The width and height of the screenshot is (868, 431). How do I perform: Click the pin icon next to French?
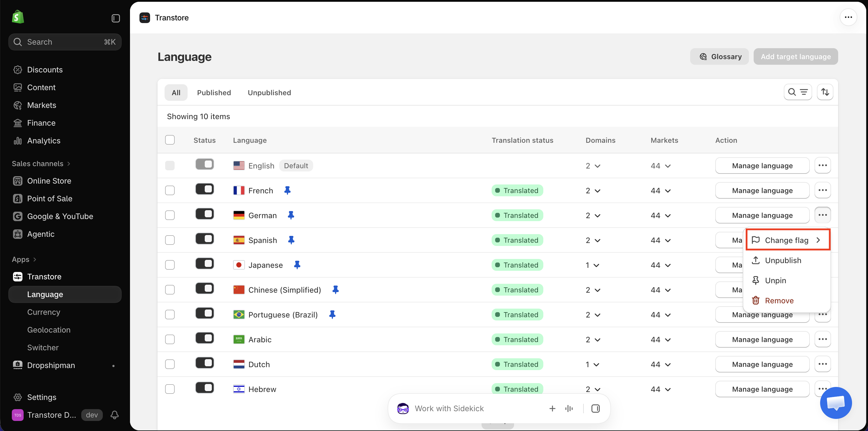point(287,191)
